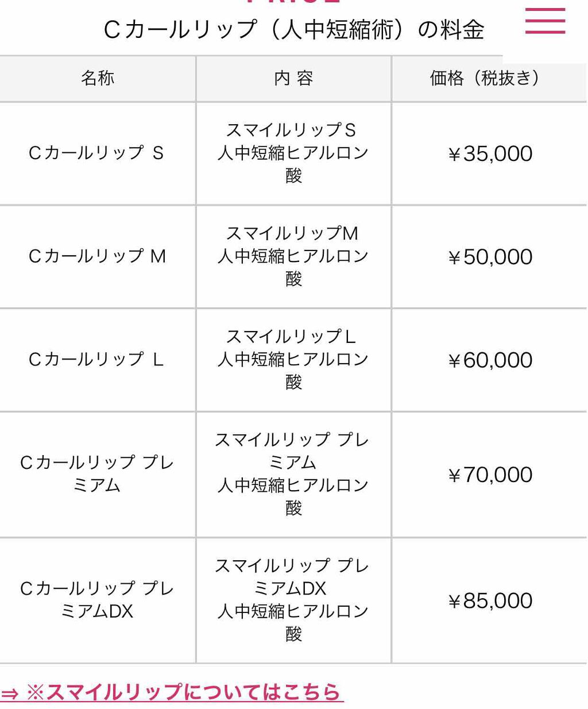Click the ¥60,000 price

(490, 360)
